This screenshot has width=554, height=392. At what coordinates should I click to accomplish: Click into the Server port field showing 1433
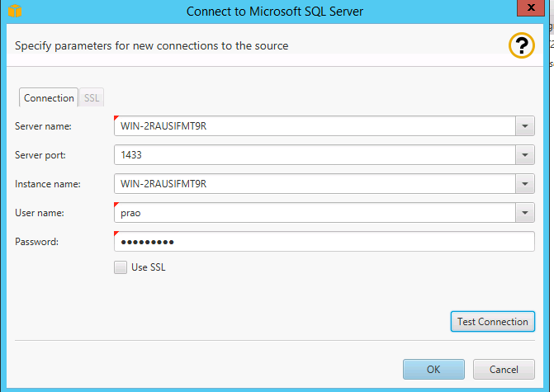point(315,155)
